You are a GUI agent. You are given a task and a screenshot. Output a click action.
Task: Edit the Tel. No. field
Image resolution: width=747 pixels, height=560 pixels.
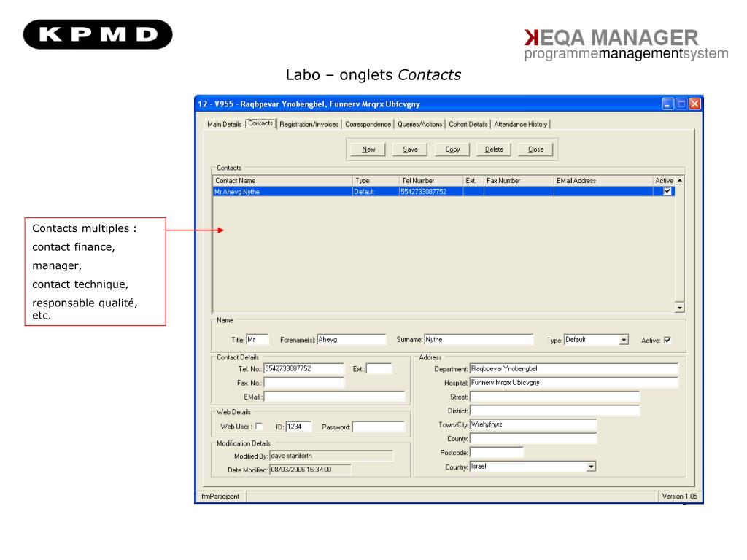303,368
